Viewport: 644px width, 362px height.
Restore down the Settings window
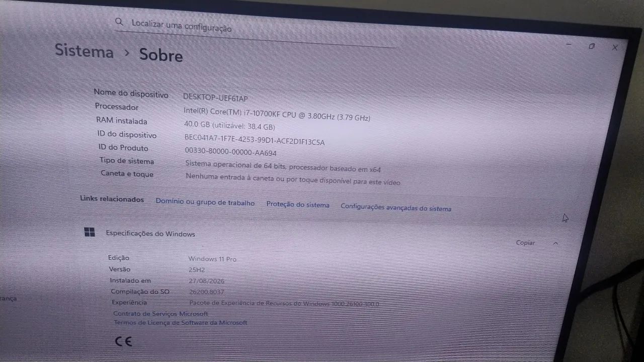[592, 46]
